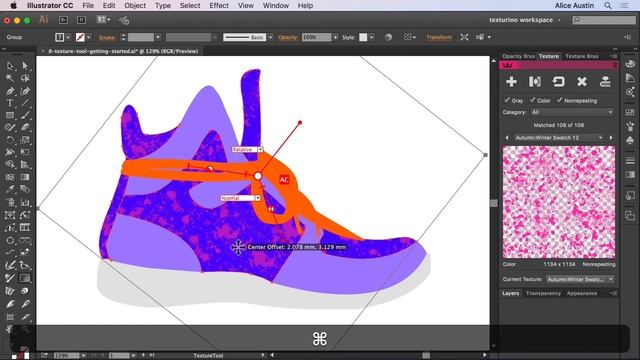Click the pink texture preview thumbnail
This screenshot has width=640, height=360.
tap(559, 202)
